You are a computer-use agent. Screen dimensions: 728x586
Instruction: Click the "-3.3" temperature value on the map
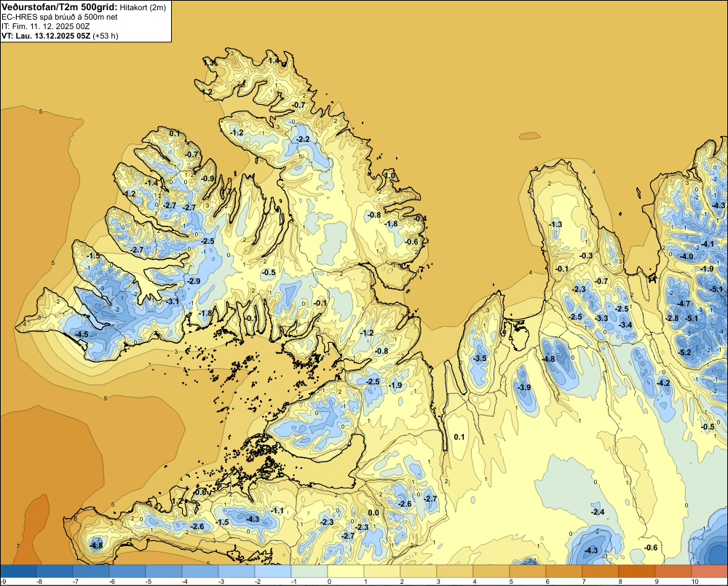pyautogui.click(x=601, y=318)
